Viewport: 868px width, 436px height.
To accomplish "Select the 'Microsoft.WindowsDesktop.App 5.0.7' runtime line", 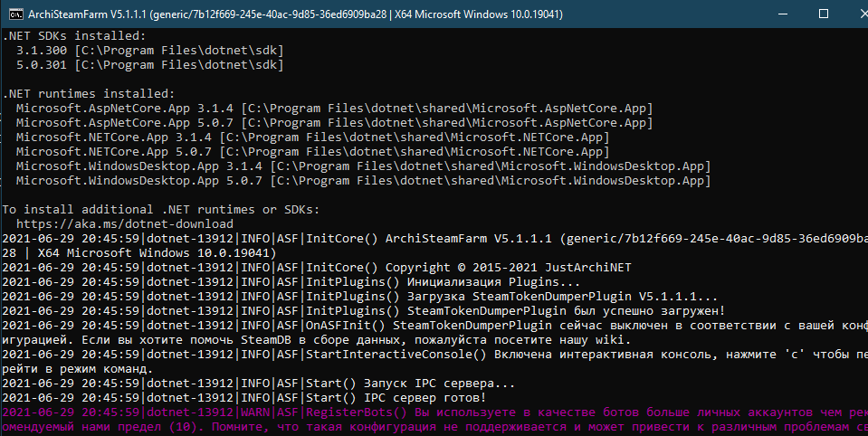I will (x=363, y=180).
